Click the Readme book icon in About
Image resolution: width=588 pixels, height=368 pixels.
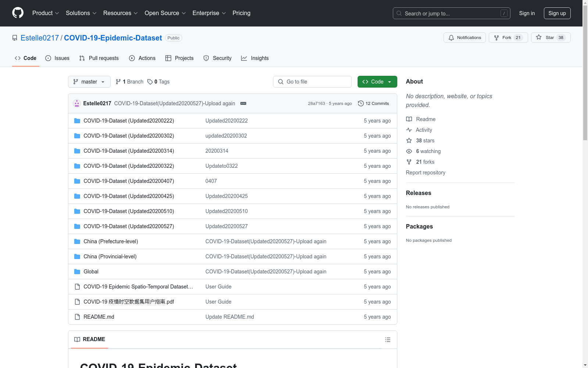pyautogui.click(x=409, y=119)
